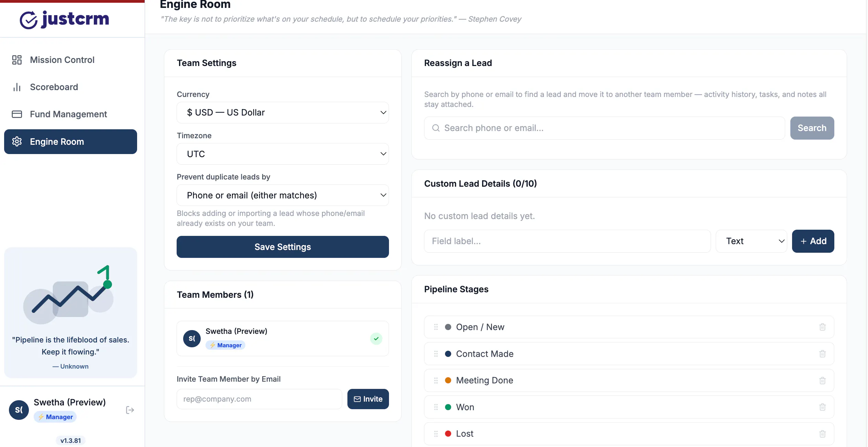Click the Team Members (1) heading
Screen dimensions: 868x447
[215, 295]
